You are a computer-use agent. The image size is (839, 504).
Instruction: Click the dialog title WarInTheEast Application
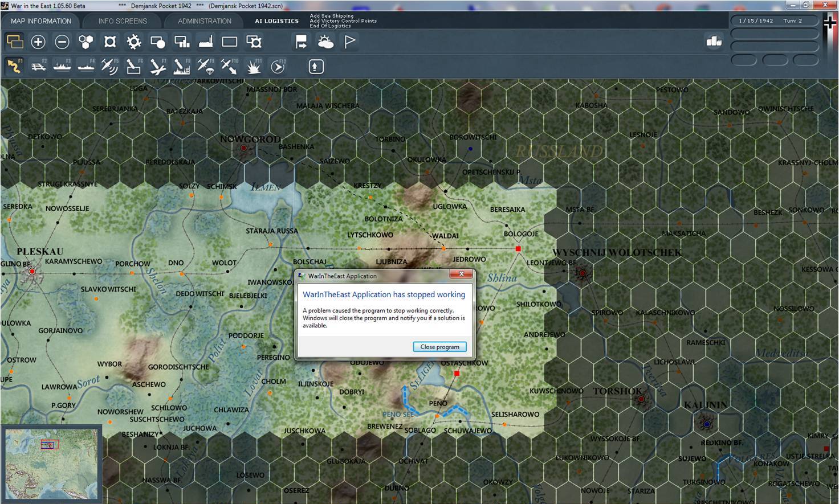pos(343,276)
